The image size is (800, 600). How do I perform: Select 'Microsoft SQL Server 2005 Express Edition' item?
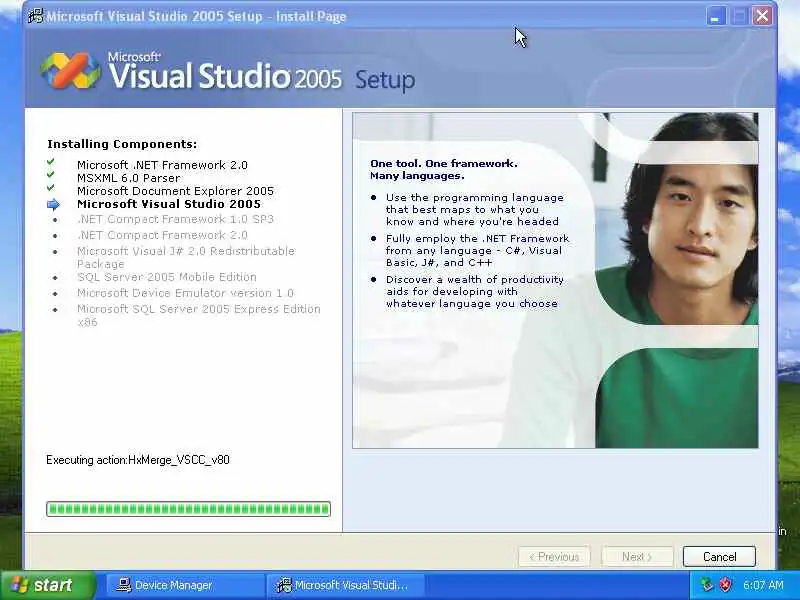(x=199, y=315)
